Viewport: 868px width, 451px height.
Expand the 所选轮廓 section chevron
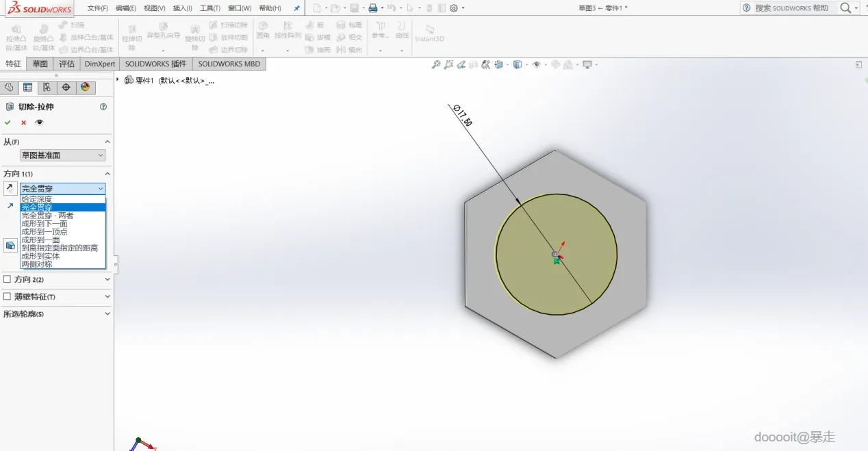coord(107,313)
